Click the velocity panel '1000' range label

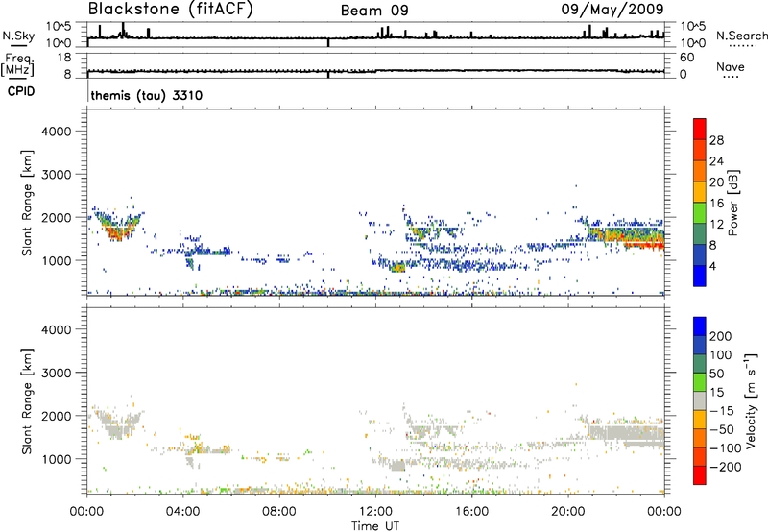point(56,459)
